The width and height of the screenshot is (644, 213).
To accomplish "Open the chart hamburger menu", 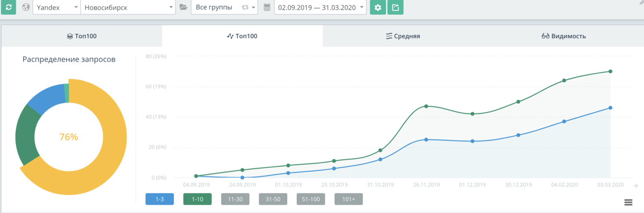I will coord(628,202).
